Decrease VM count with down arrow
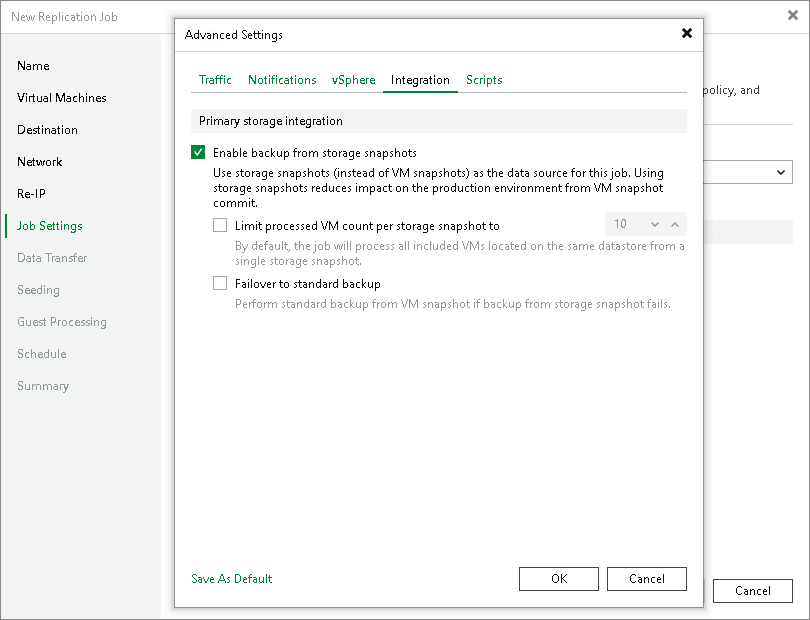Screen dimensions: 810x620 pyautogui.click(x=655, y=224)
